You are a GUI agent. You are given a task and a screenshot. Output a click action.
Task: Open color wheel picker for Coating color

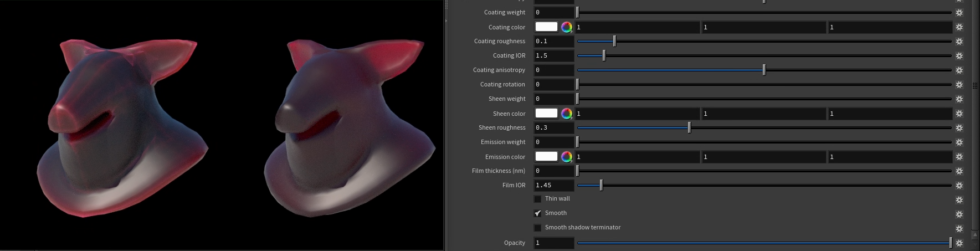(567, 27)
